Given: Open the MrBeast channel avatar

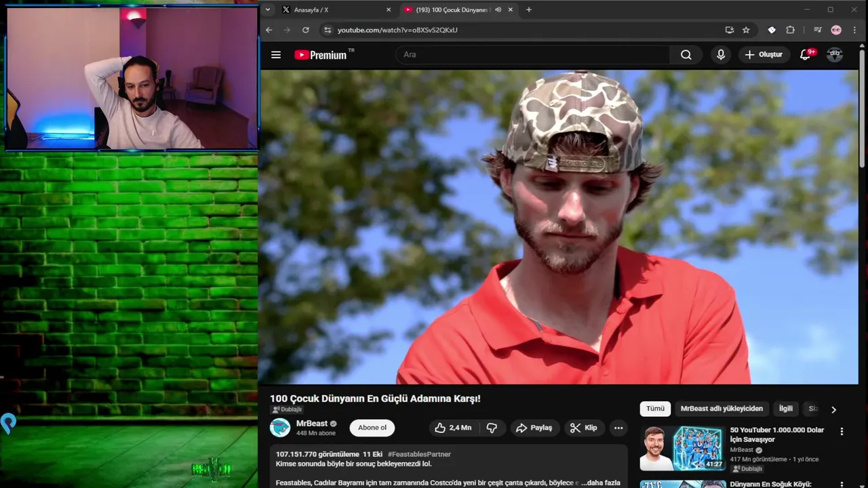Looking at the screenshot, I should [x=280, y=428].
